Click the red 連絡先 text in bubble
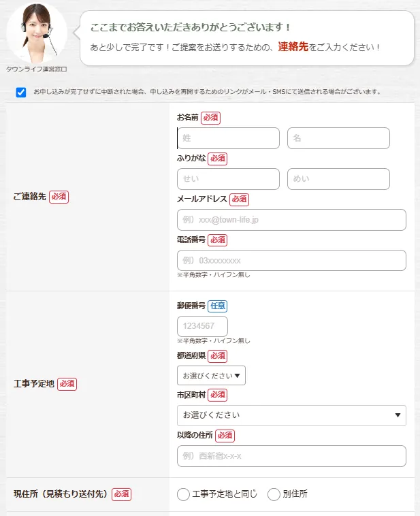Image resolution: width=420 pixels, height=516 pixels. tap(293, 47)
